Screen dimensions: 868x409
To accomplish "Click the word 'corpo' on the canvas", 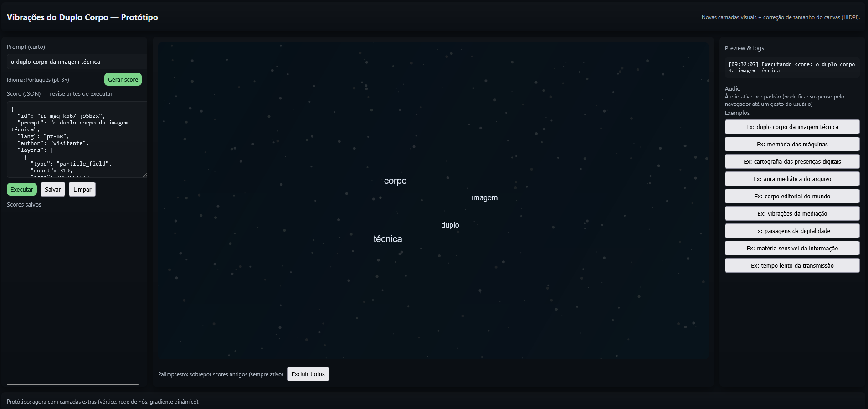I will tap(395, 181).
